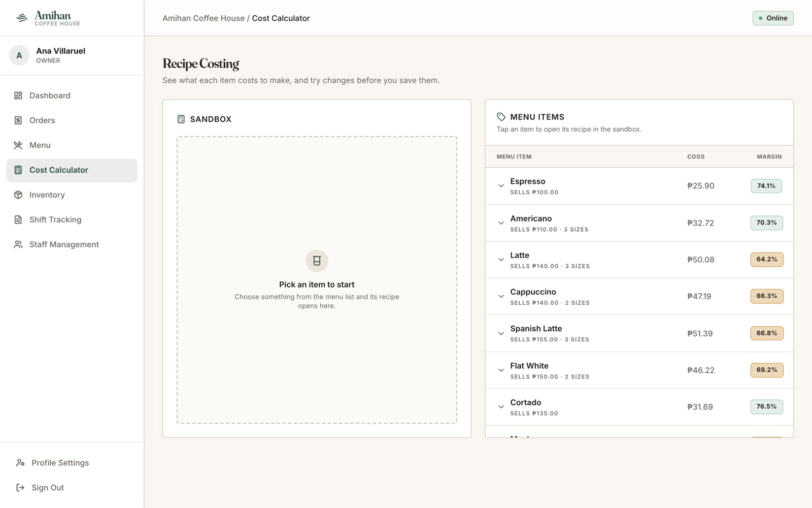Click the Staff Management people icon

coord(18,244)
